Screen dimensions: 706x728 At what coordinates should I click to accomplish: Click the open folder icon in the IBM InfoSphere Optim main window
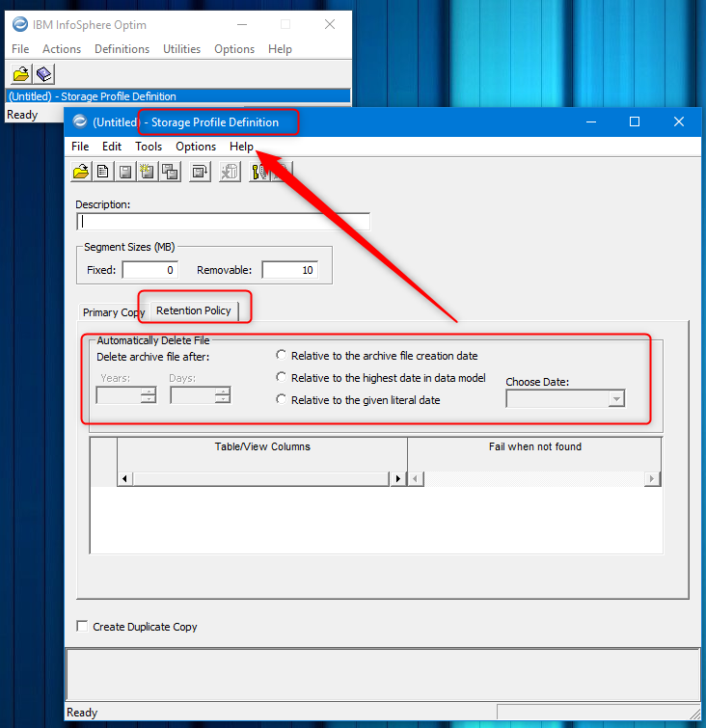pos(21,74)
